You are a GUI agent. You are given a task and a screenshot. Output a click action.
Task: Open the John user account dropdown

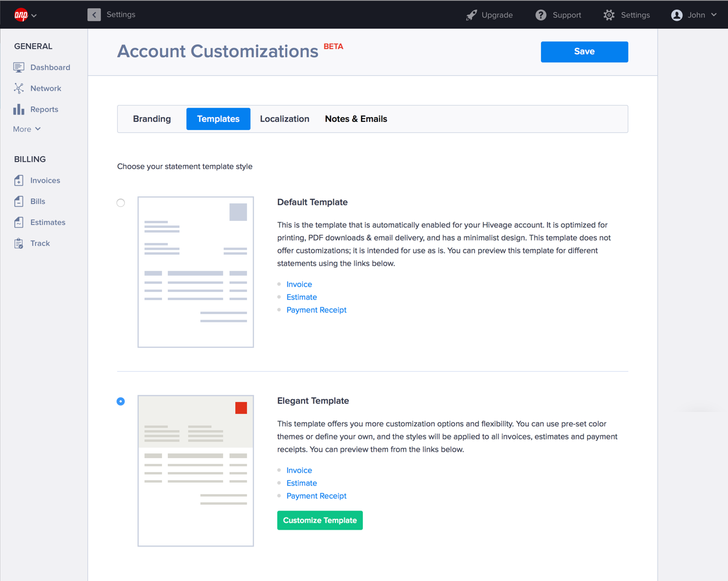(x=694, y=15)
